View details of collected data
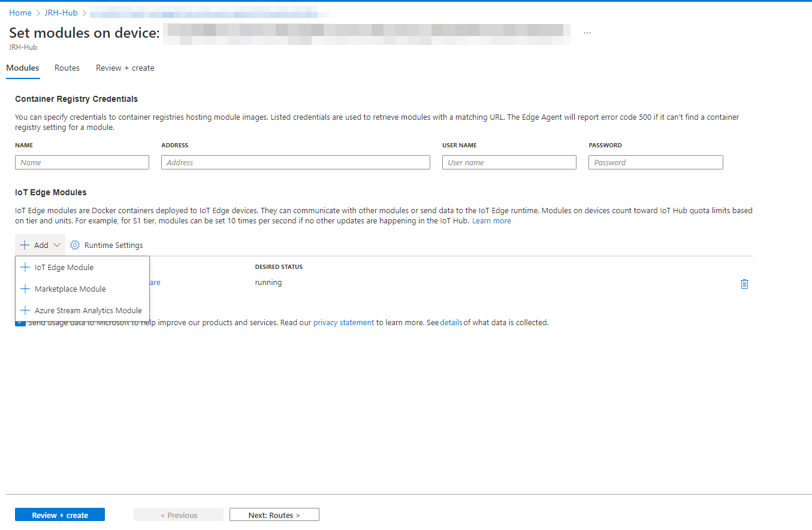This screenshot has height=530, width=812. 451,322
